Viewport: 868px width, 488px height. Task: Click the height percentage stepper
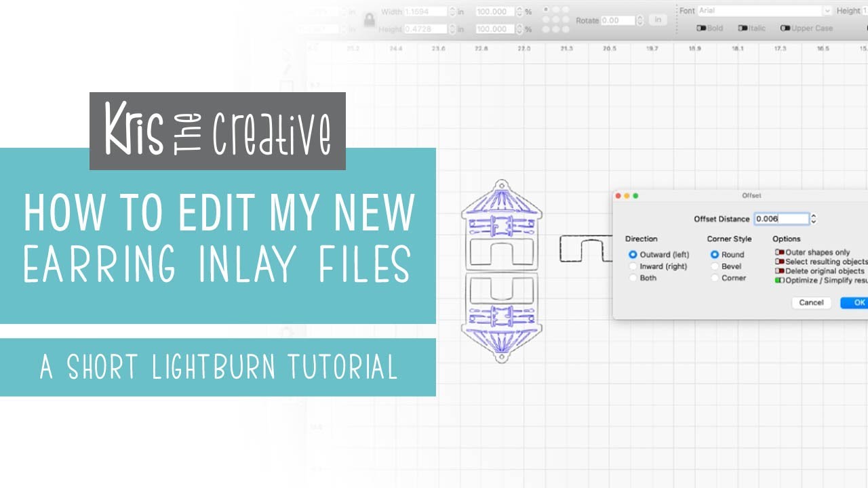519,29
